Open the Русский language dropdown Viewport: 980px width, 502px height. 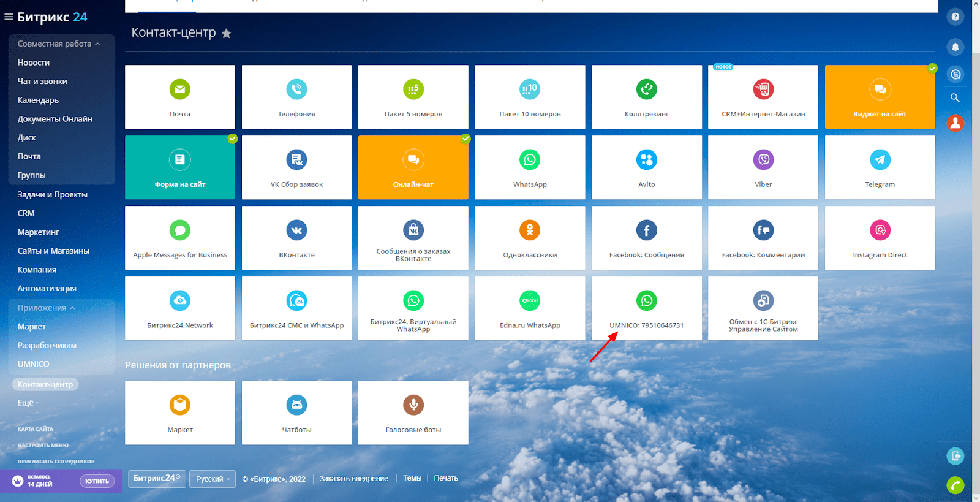213,479
